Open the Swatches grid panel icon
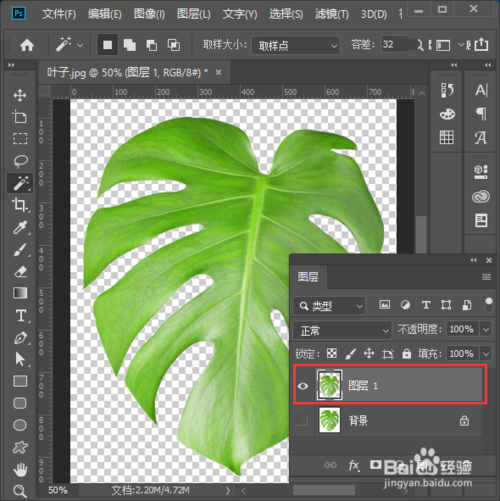 click(446, 137)
